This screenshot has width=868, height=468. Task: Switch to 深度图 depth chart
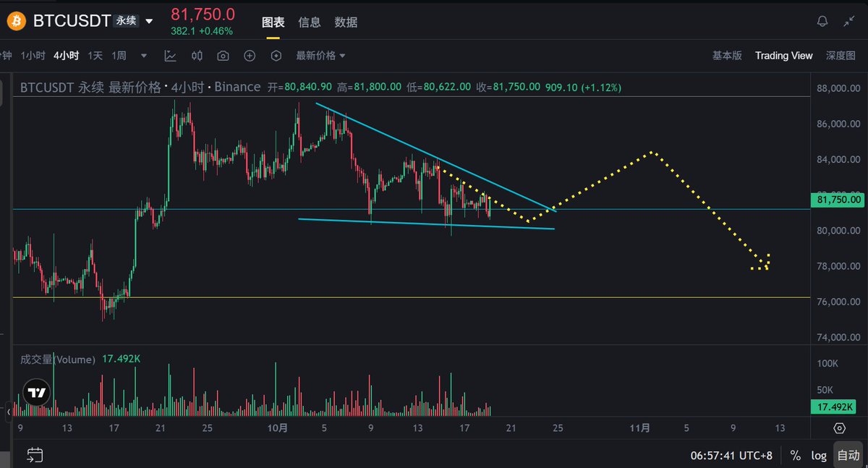(841, 56)
